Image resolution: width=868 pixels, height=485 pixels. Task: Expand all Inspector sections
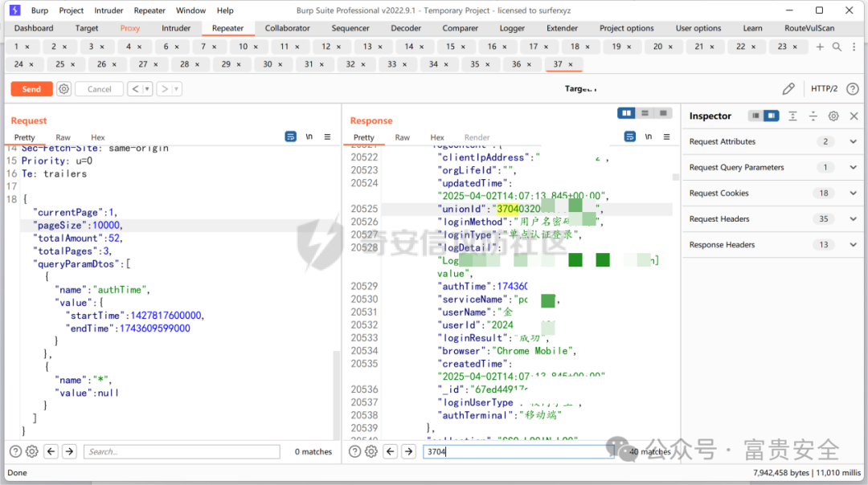point(792,116)
